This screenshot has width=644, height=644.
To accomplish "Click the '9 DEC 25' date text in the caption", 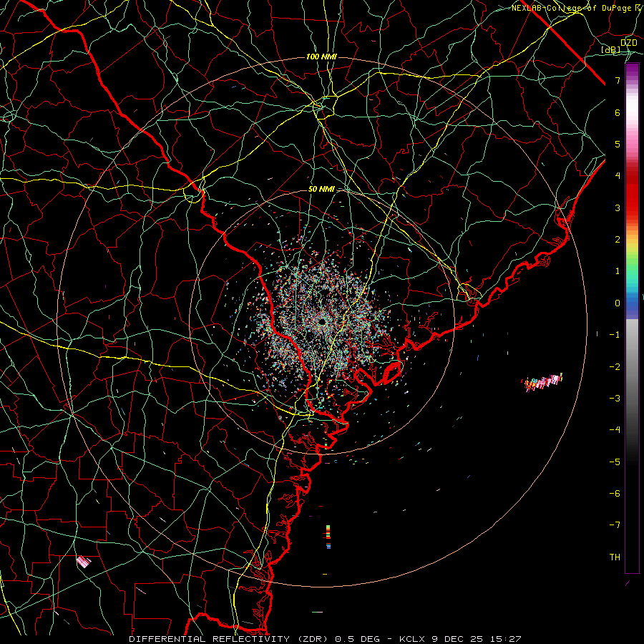I will [459, 639].
